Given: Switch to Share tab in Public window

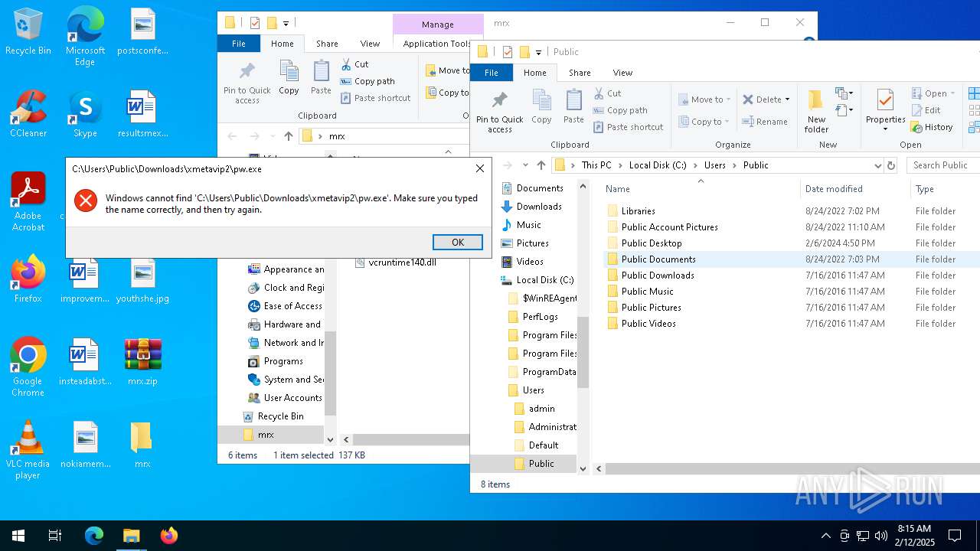Looking at the screenshot, I should pyautogui.click(x=580, y=73).
